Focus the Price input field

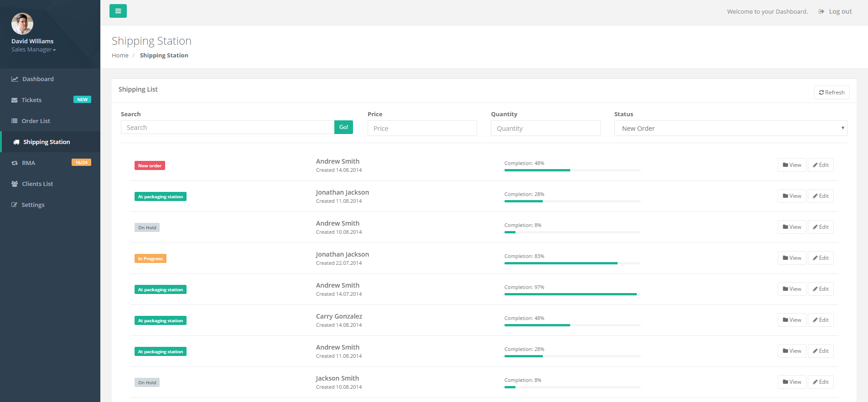(x=422, y=129)
